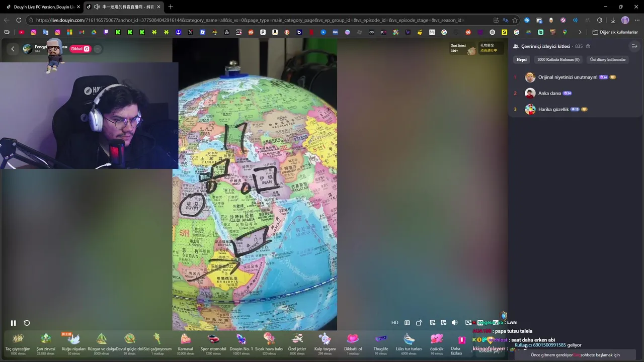Toggle the rotate screen icon in player
Viewport: 644px width, 362px height.
[419, 323]
